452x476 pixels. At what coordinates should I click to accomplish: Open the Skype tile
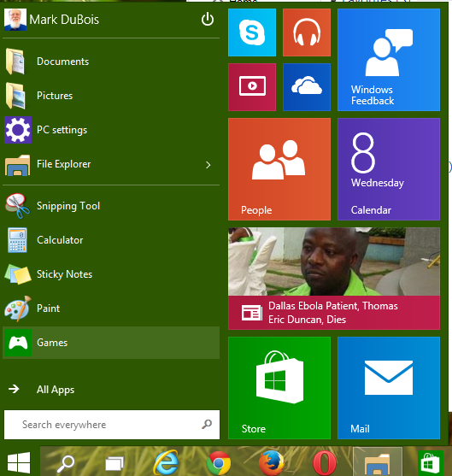252,32
